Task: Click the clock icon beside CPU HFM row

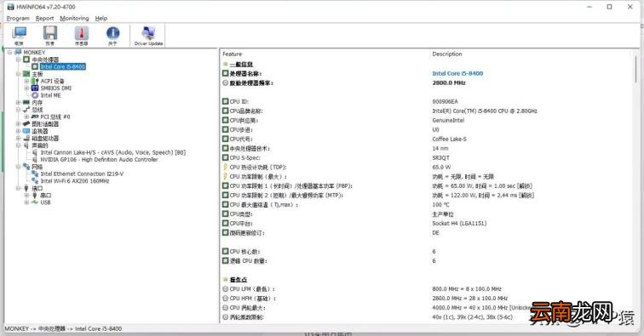Action: tap(225, 299)
